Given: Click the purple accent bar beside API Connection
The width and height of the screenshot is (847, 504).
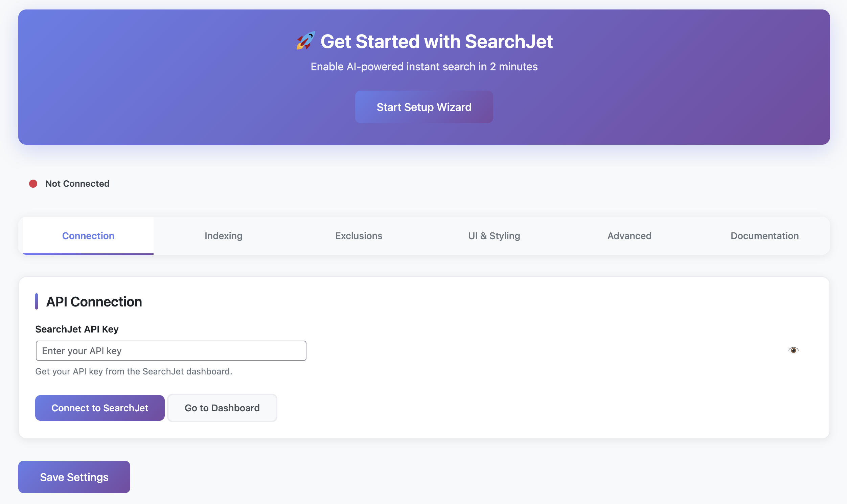Looking at the screenshot, I should [37, 301].
